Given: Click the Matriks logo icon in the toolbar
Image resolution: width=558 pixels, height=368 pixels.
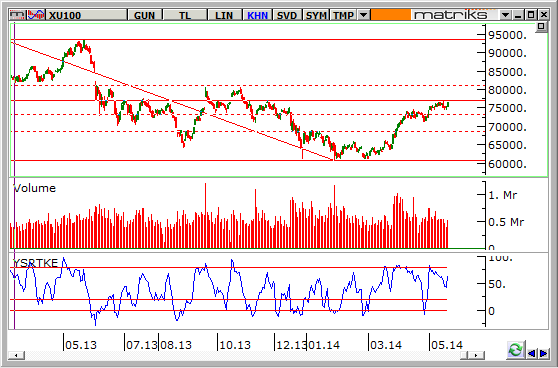Looking at the screenshot, I should pos(18,15).
